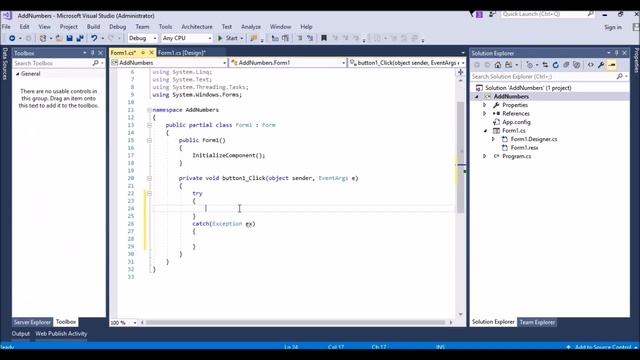This screenshot has width=640, height=360.
Task: Expand the Properties node in Solution Explorer
Action: click(x=484, y=105)
